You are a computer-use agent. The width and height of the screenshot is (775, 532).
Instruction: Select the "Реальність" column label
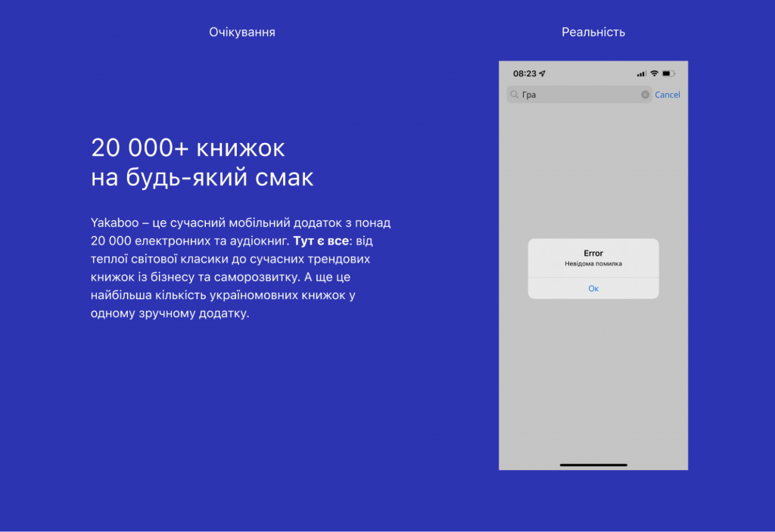tap(593, 33)
